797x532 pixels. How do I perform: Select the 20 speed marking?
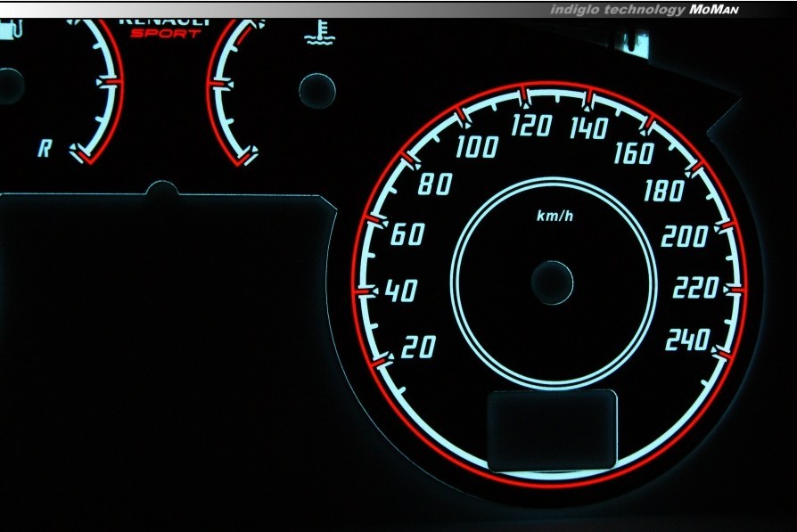point(418,348)
